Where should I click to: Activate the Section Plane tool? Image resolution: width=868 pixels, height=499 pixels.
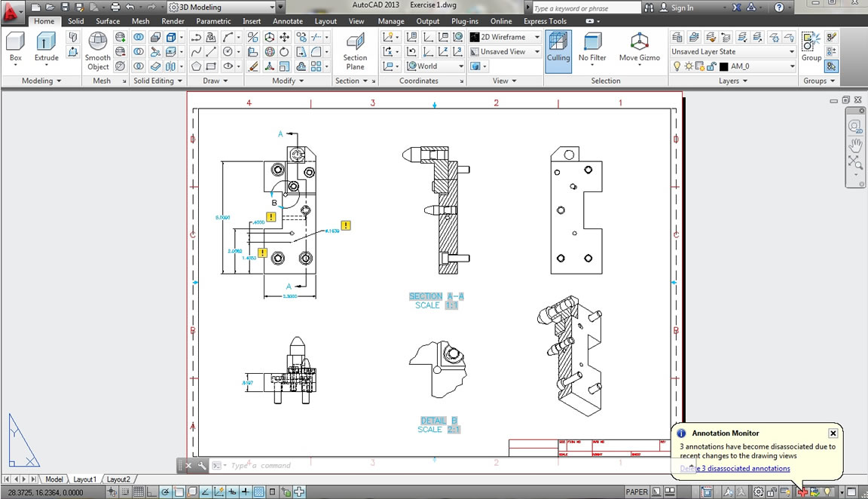click(x=355, y=51)
